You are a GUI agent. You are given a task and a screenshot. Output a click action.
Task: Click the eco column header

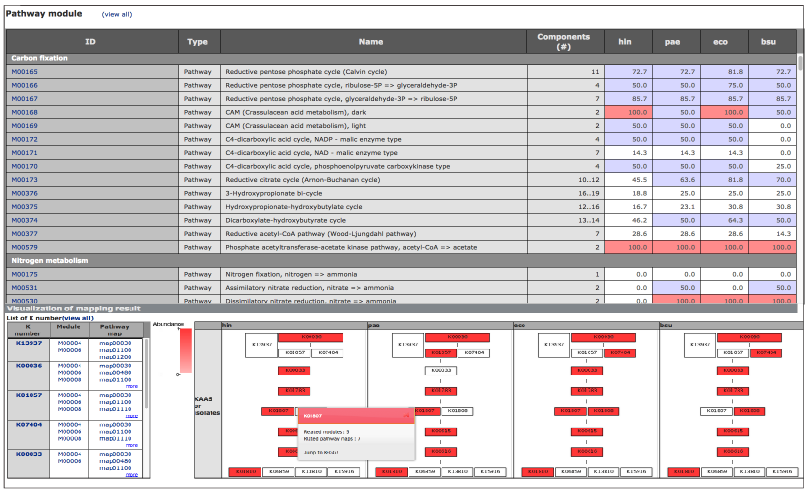[724, 42]
